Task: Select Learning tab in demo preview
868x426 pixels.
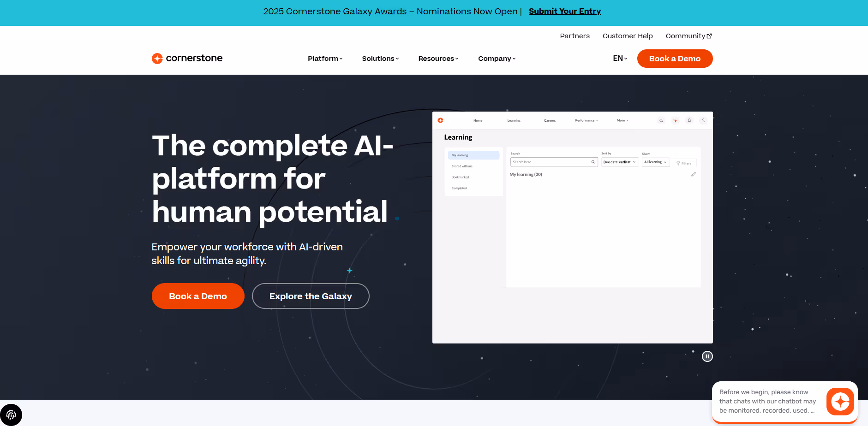Action: coord(514,120)
